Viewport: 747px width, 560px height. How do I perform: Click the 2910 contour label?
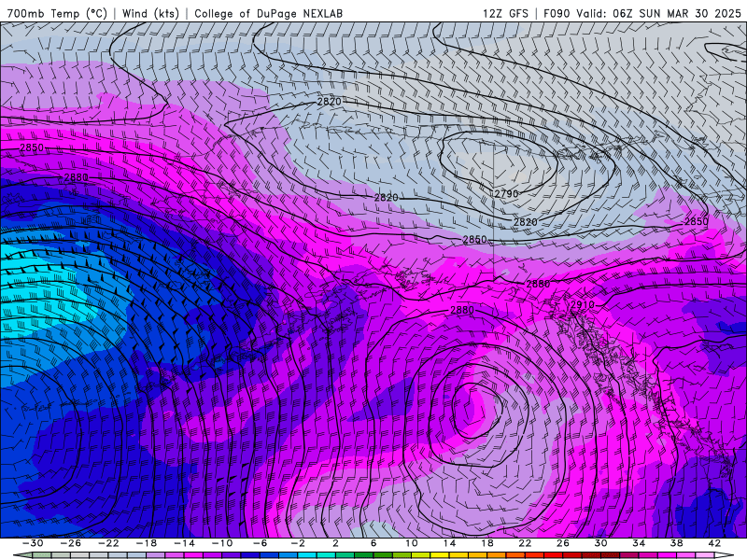[582, 305]
